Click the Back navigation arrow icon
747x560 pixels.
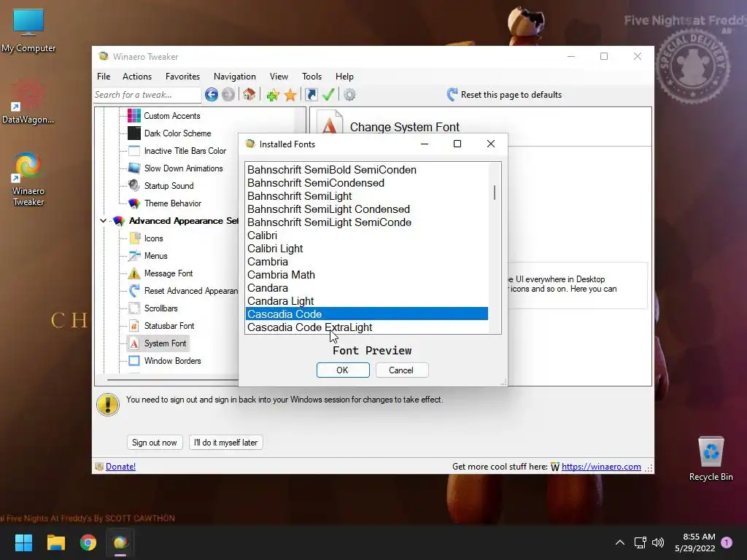click(212, 95)
